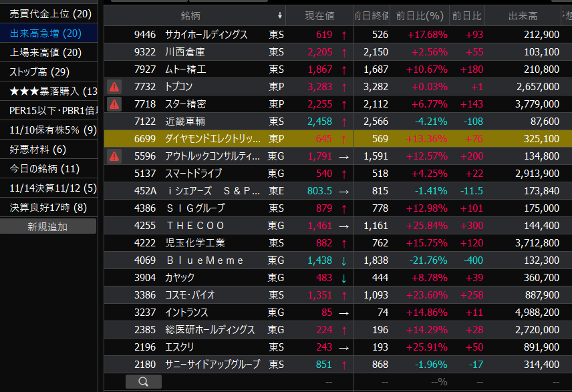Select the highlighted ダイヤモンドエレクトリック row

tap(213, 138)
